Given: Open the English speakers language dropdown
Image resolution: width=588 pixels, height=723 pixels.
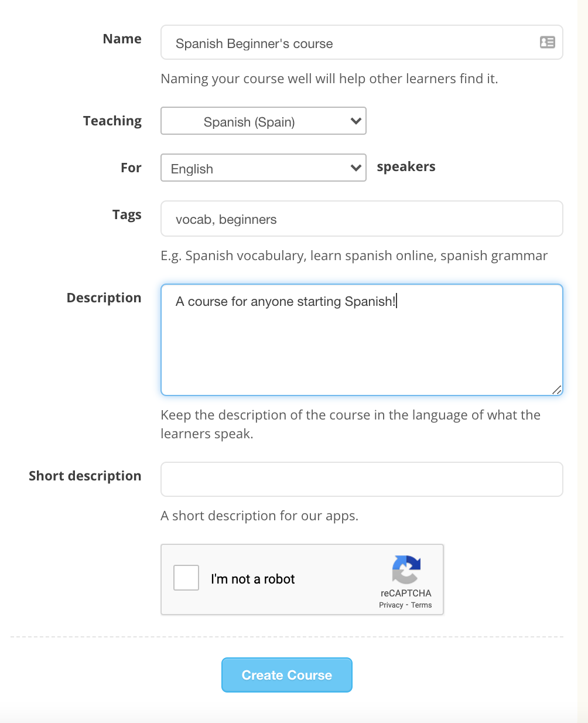Looking at the screenshot, I should pos(264,168).
